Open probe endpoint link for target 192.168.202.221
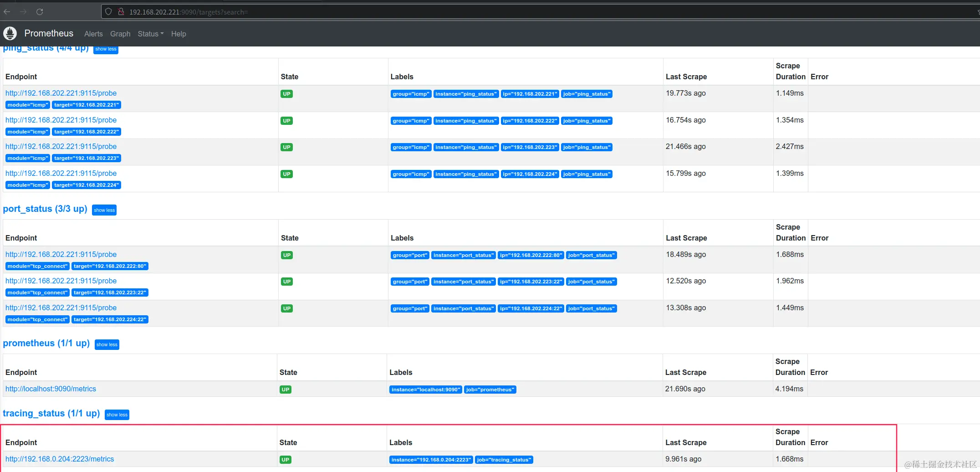The image size is (980, 472). point(61,93)
